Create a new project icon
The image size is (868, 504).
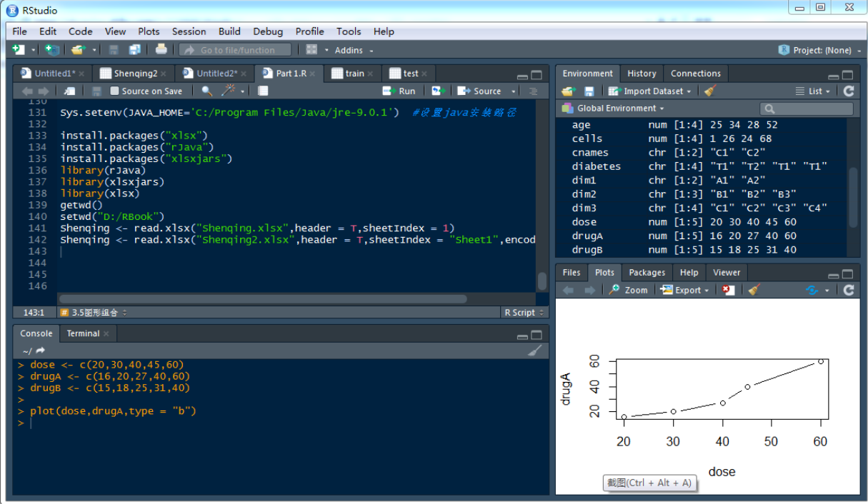(x=51, y=49)
